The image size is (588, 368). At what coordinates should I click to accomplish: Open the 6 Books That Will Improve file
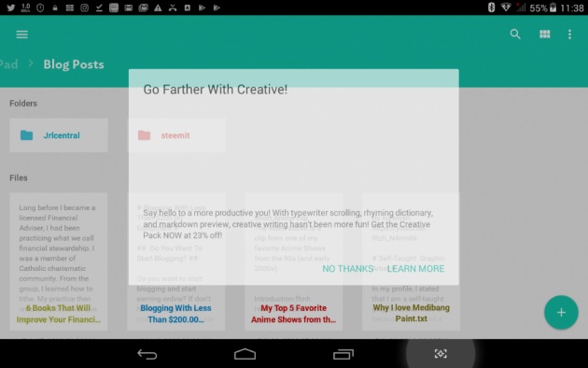[x=59, y=262]
